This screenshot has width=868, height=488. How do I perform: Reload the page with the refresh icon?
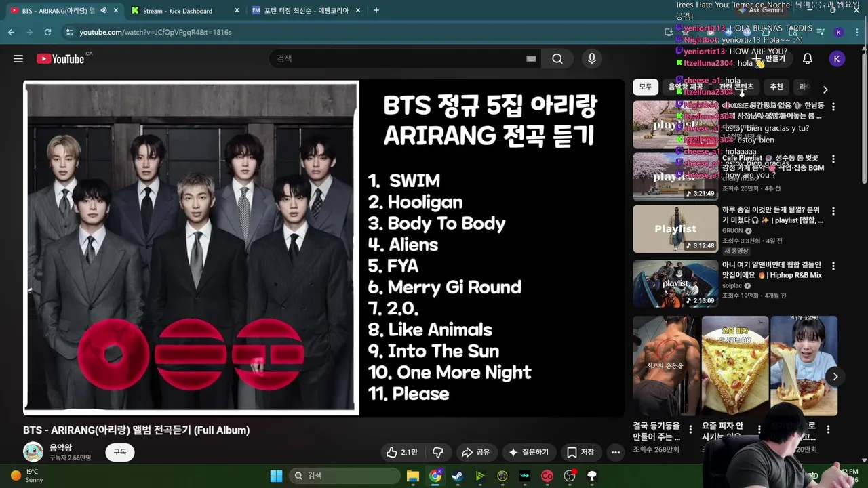(x=47, y=32)
